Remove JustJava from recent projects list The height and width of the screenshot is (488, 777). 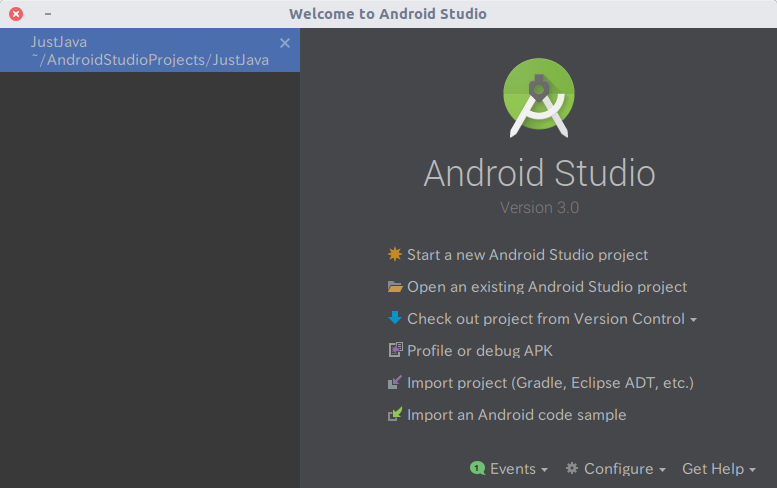pos(285,43)
